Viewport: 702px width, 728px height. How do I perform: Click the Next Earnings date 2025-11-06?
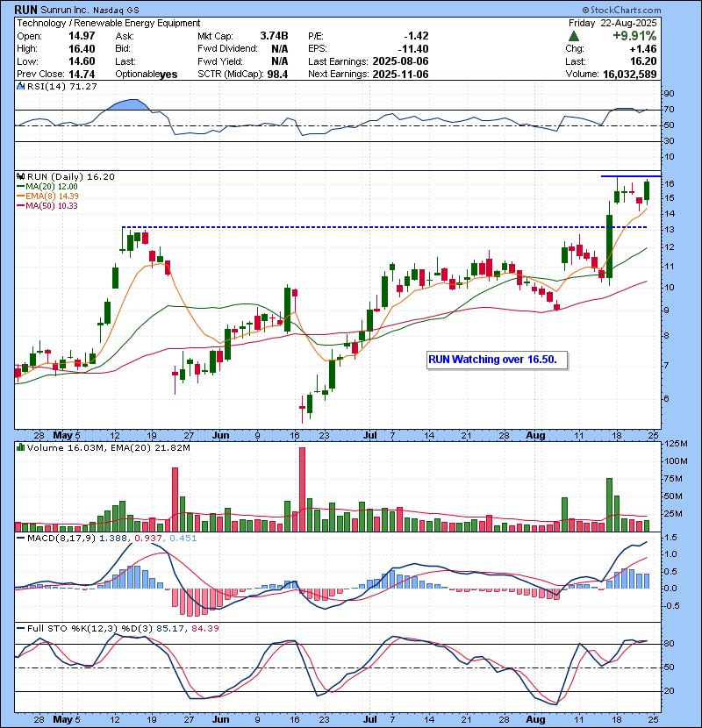coord(400,75)
